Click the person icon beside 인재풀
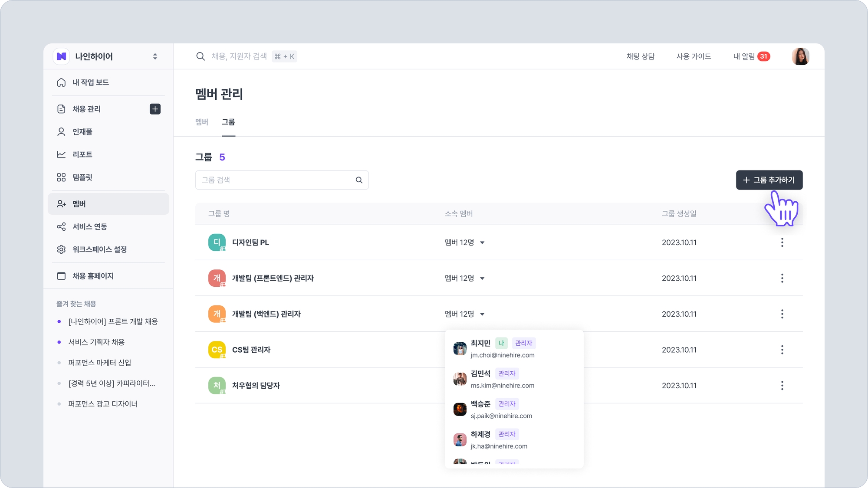868x488 pixels. (61, 132)
